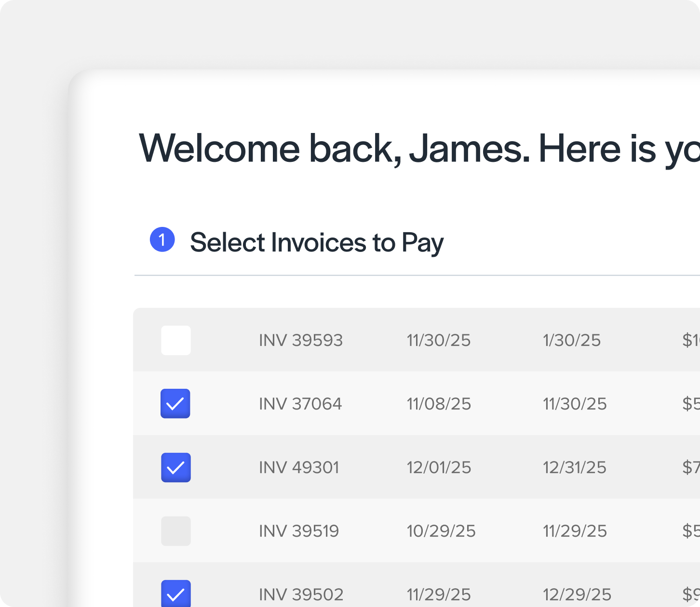Viewport: 700px width, 607px height.
Task: Click the date 11/30/25 for INV 39593
Action: coord(438,340)
